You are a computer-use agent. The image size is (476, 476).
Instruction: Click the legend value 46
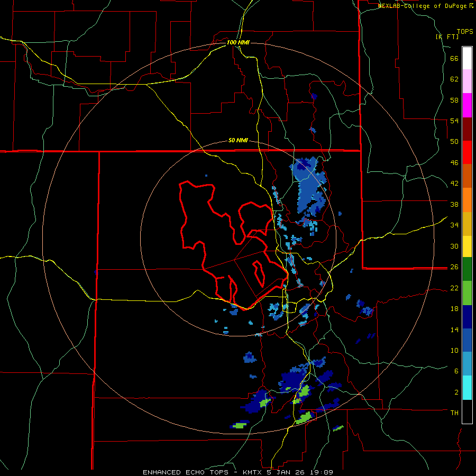454,163
